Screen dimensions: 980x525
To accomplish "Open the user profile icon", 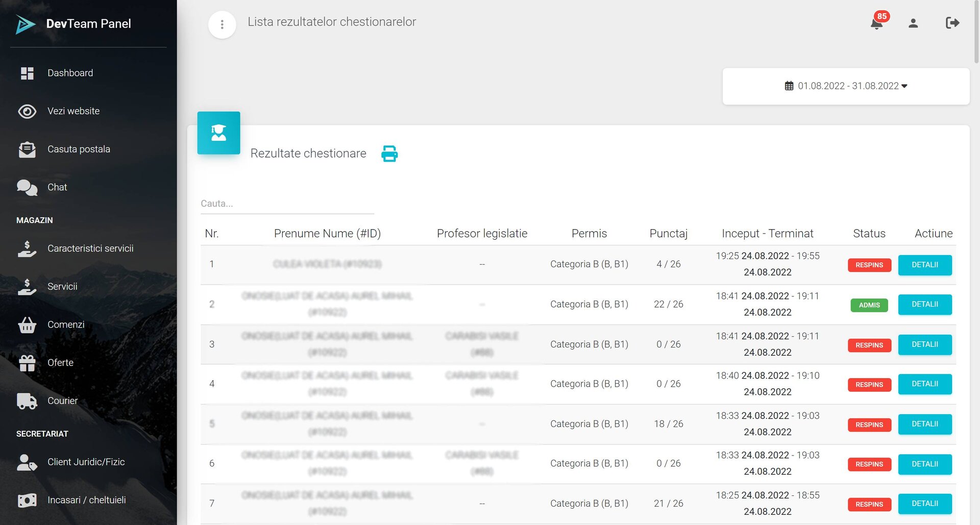I will (913, 23).
